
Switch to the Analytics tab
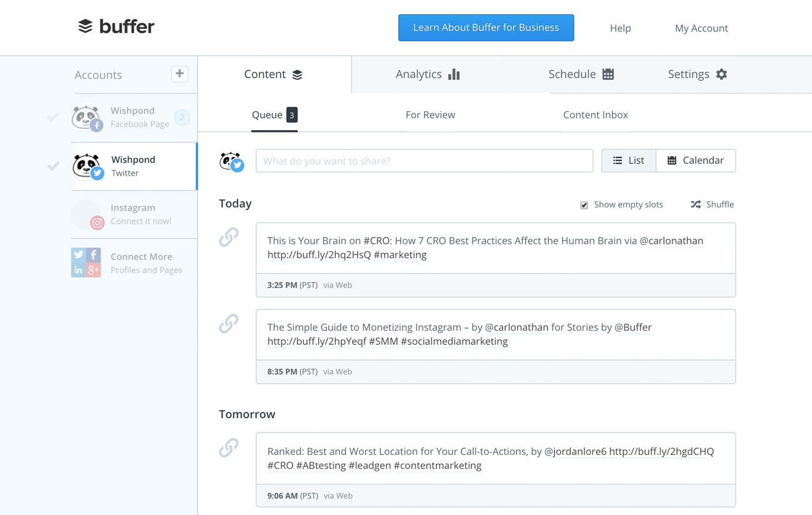428,74
